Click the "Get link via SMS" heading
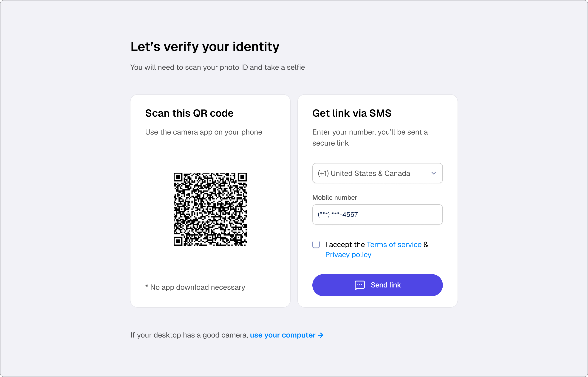The width and height of the screenshot is (588, 377). click(x=352, y=113)
